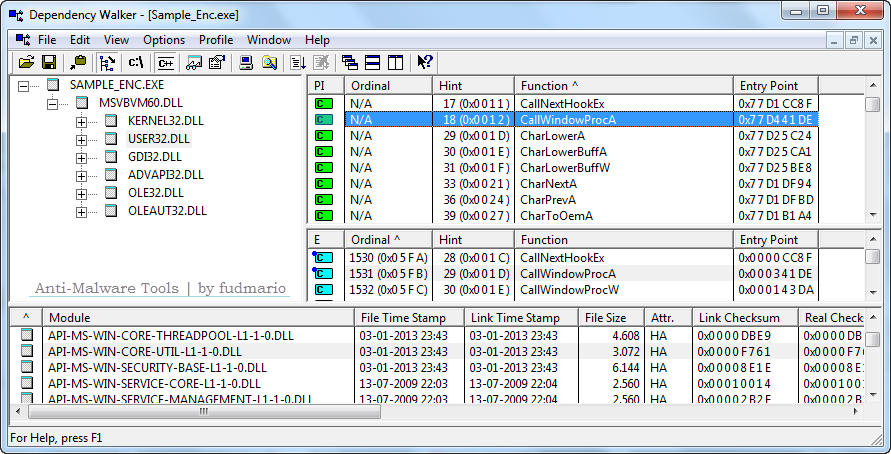Restore the inner Sample_Enc.exe child window

click(853, 40)
